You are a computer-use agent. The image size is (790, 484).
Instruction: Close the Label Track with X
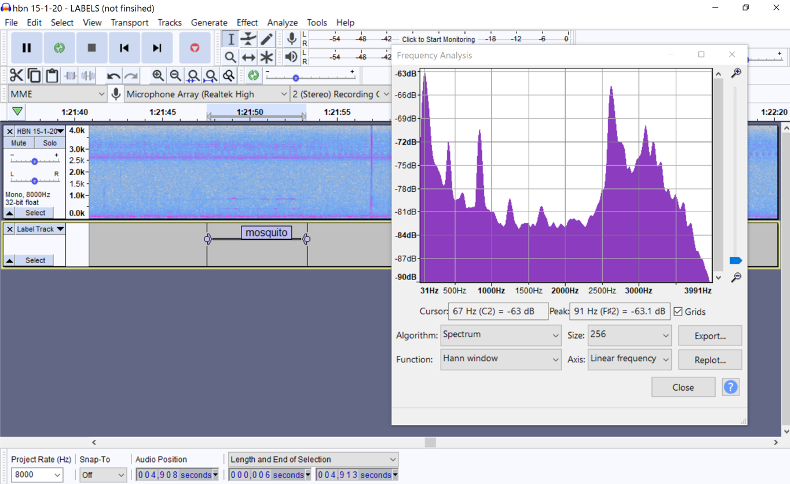tap(10, 229)
